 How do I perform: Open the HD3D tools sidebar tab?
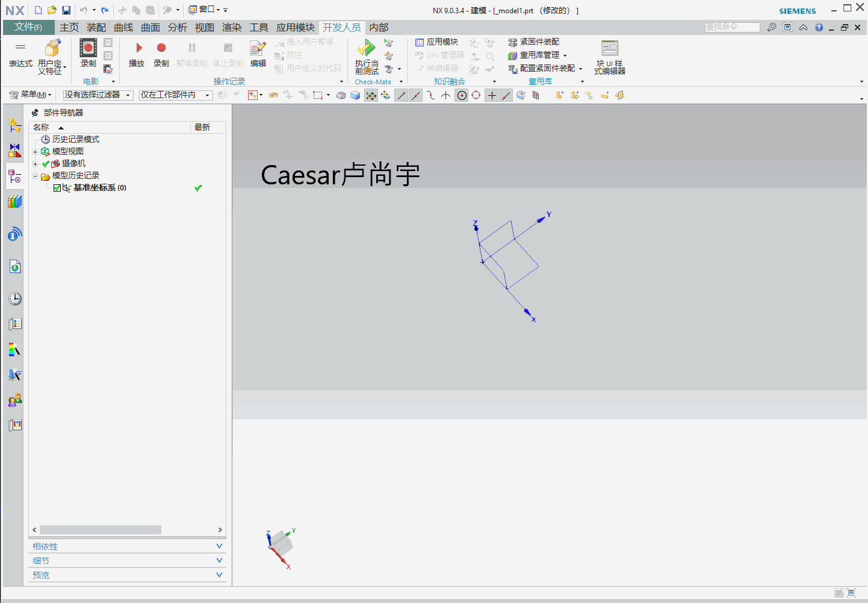coord(15,234)
